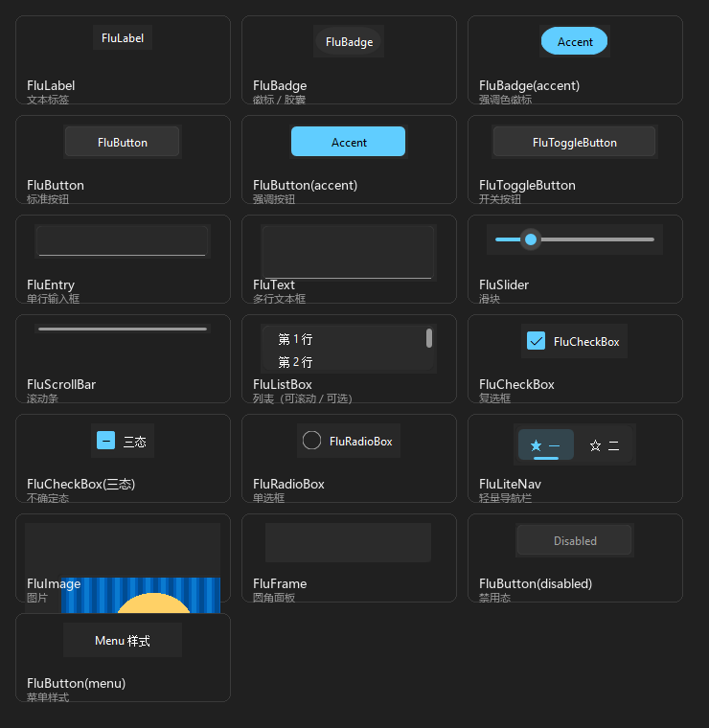Select the 二 tab in FluLiteNav
Screen dimensions: 709x728
pos(604,445)
